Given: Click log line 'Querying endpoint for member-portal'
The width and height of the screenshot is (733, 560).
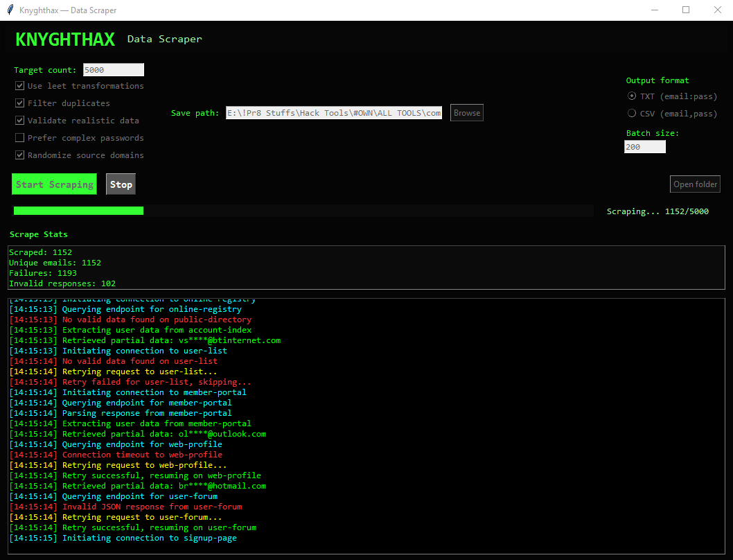Looking at the screenshot, I should 121,403.
